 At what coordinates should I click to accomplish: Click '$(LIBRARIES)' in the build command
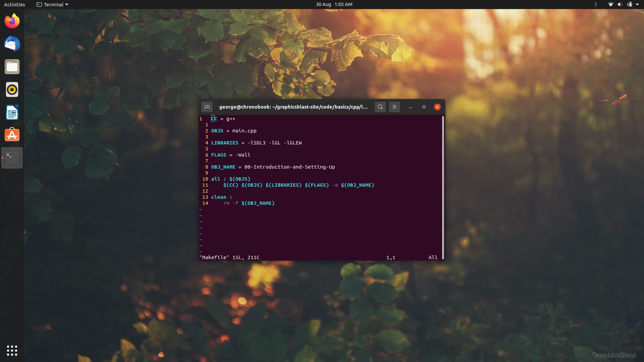[283, 185]
